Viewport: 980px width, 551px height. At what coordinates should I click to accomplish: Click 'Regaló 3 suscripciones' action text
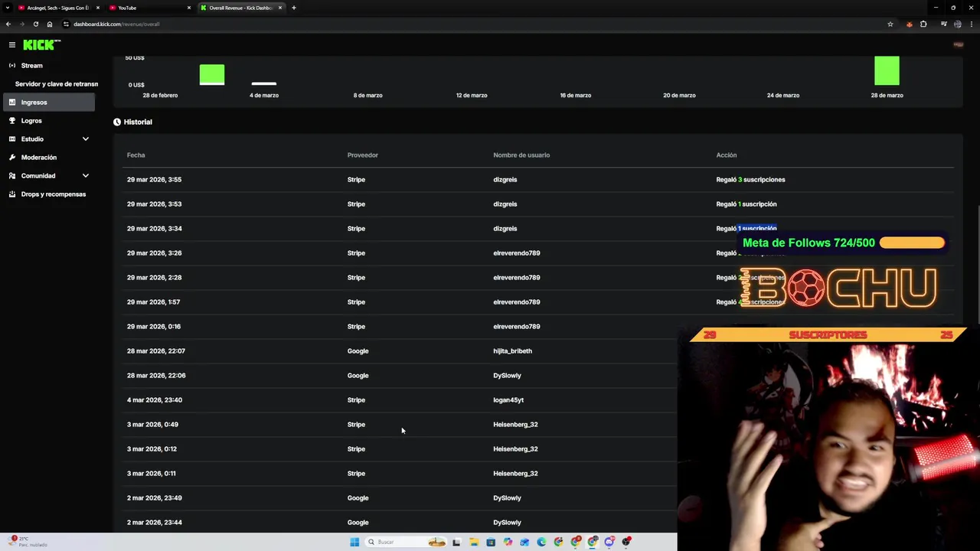click(750, 179)
